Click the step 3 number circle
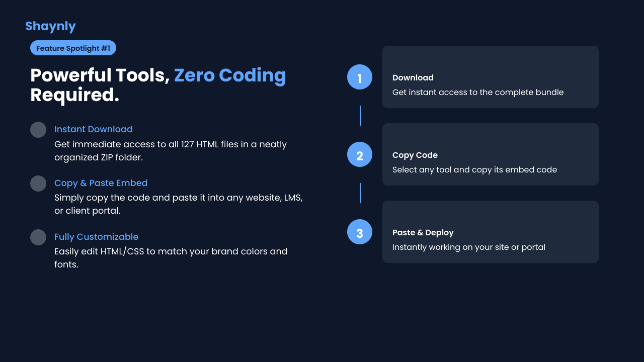 tap(360, 232)
